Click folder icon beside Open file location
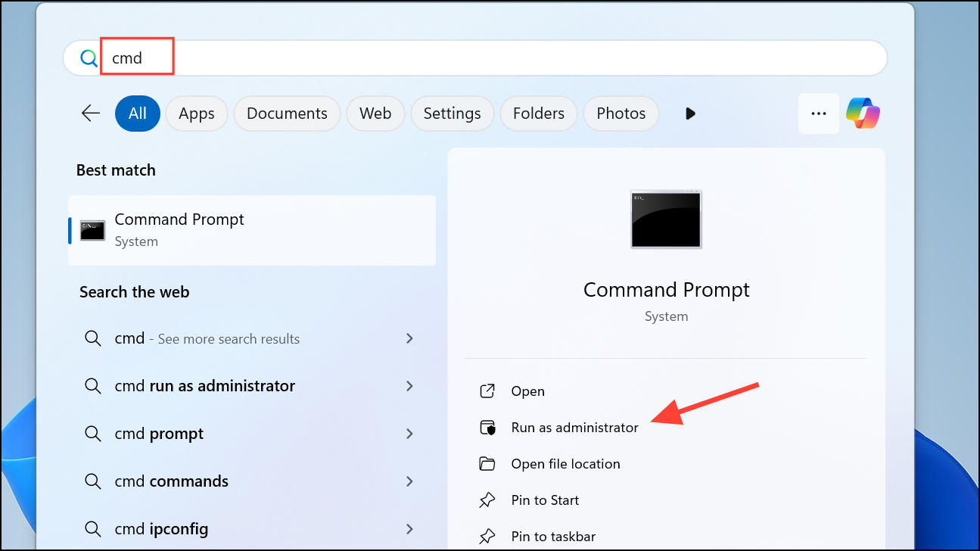 (487, 464)
